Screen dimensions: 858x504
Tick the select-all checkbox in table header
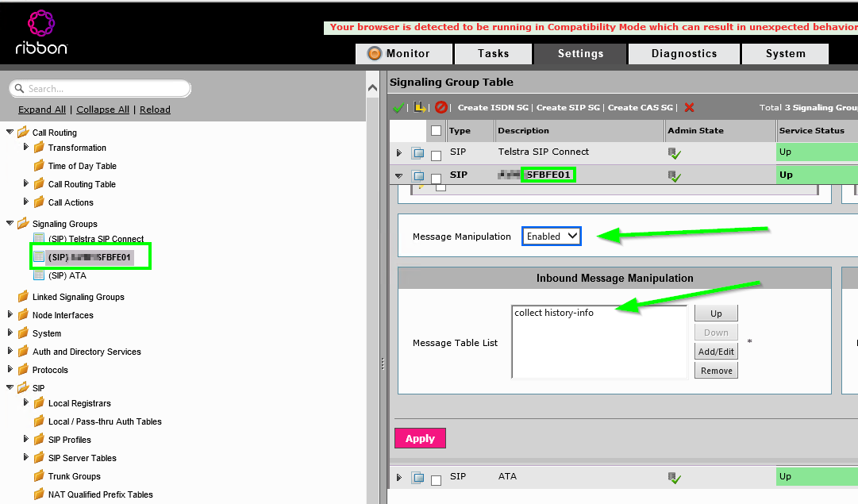[x=436, y=130]
